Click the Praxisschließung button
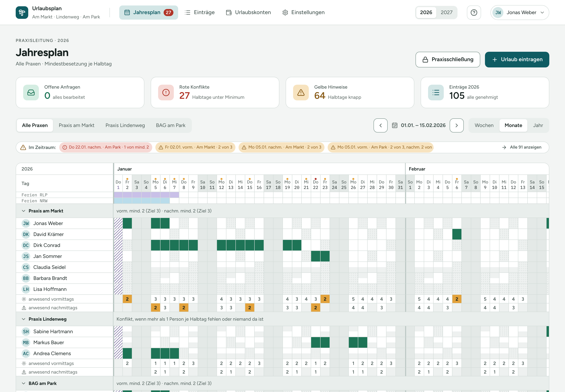Screen dimensions: 565x392 click(448, 59)
